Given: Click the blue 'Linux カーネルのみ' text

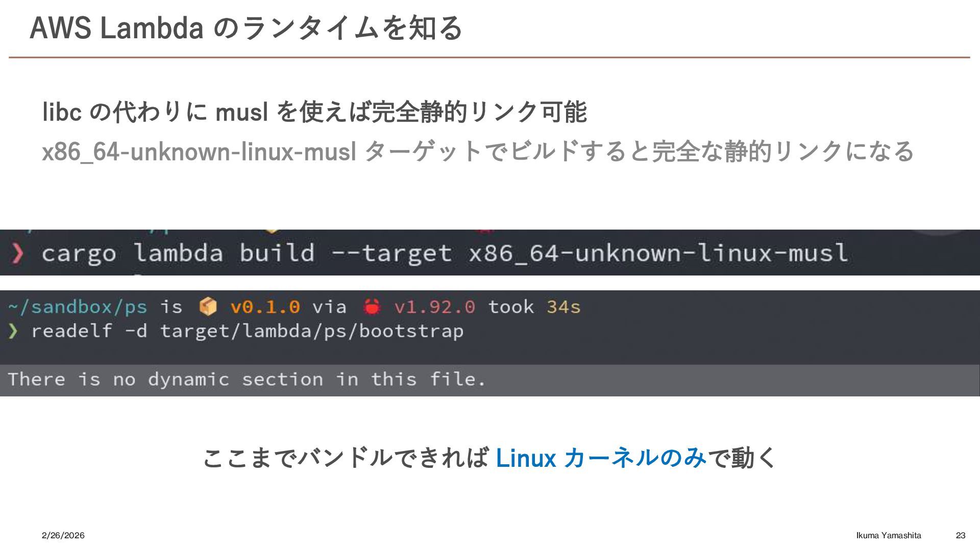Looking at the screenshot, I should (x=601, y=458).
